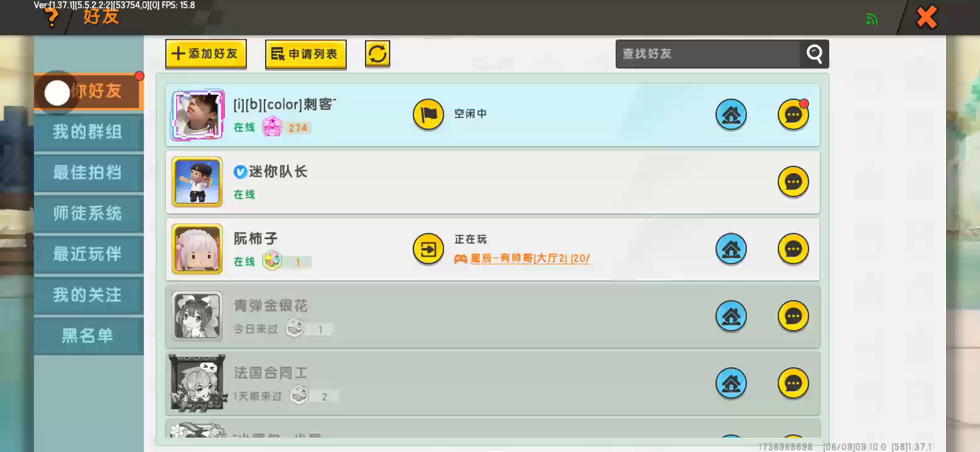980x452 pixels.
Task: Open chat with 青弹金银花
Action: (793, 316)
